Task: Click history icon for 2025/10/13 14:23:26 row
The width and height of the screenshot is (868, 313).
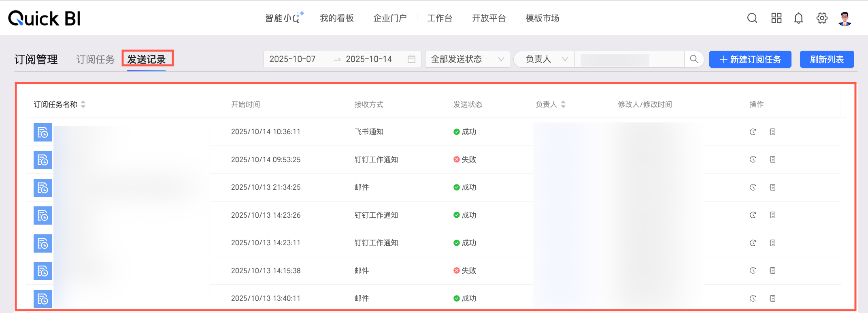Action: tap(753, 215)
